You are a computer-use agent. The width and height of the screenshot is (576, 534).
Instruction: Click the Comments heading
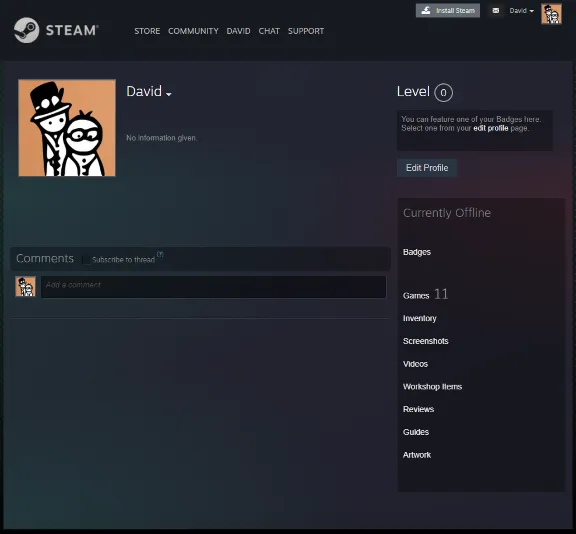[45, 259]
